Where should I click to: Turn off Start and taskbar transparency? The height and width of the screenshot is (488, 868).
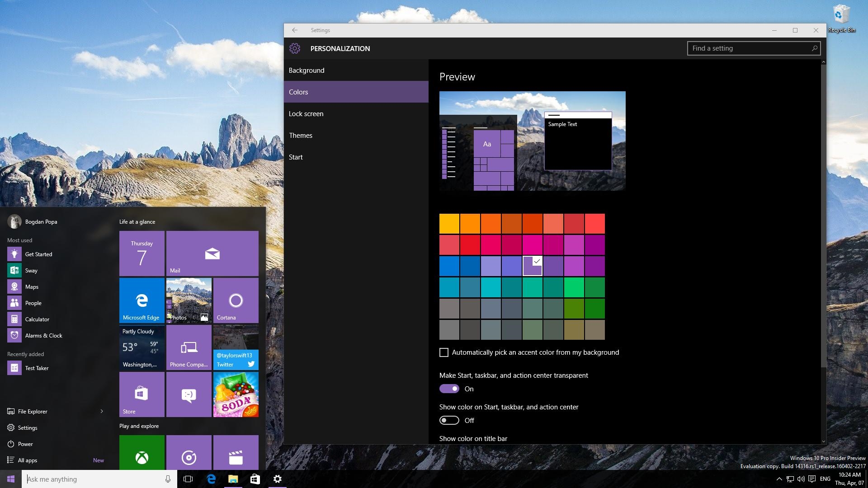pos(449,389)
